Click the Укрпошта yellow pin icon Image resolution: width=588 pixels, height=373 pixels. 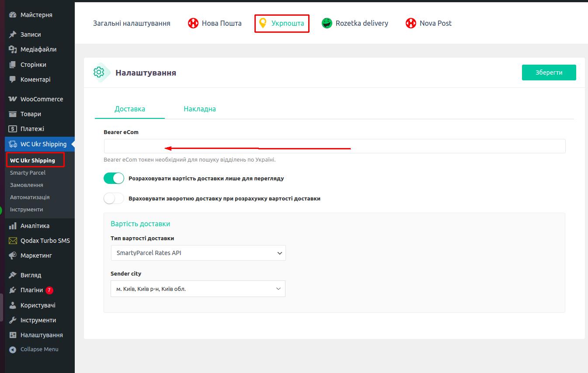(263, 23)
